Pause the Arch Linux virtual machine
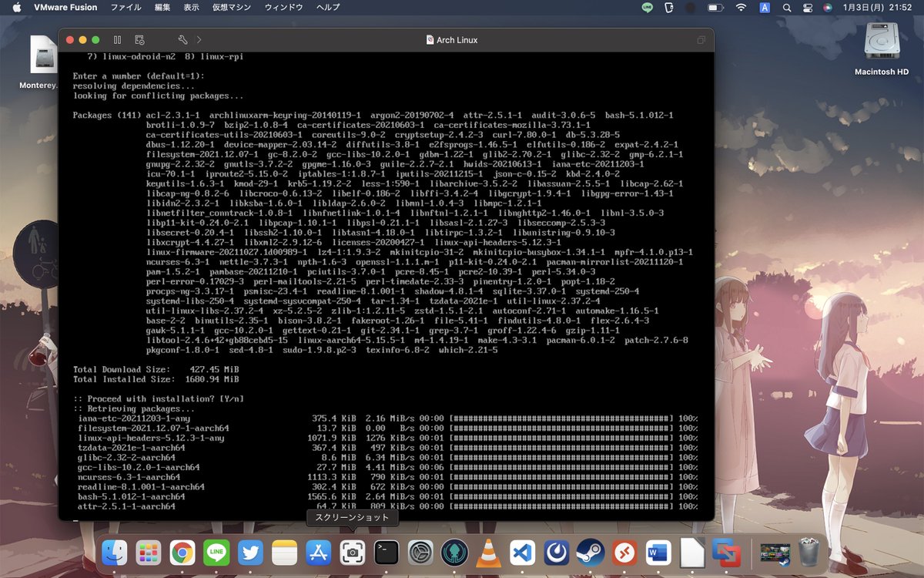 [x=117, y=39]
